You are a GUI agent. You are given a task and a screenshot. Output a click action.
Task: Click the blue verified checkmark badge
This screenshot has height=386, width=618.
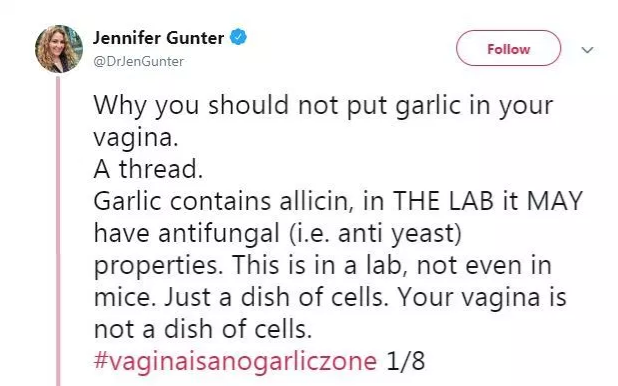click(238, 37)
